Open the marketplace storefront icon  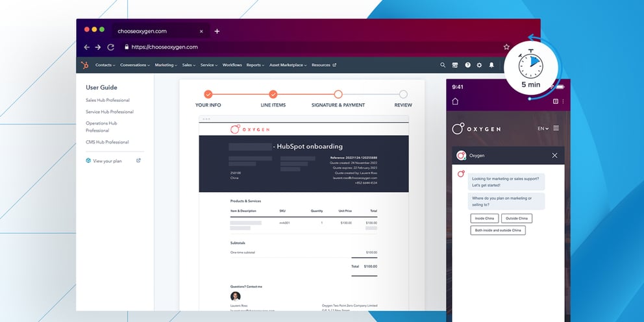pyautogui.click(x=455, y=65)
